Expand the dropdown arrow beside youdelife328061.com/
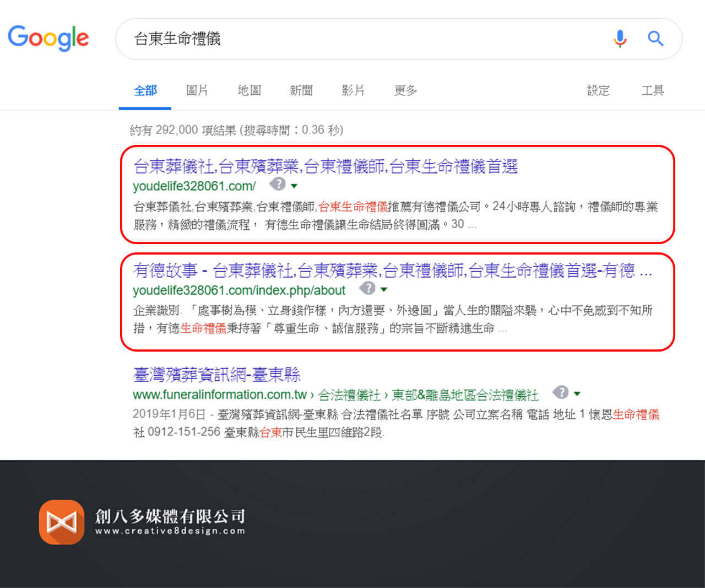Image resolution: width=705 pixels, height=588 pixels. coord(294,186)
